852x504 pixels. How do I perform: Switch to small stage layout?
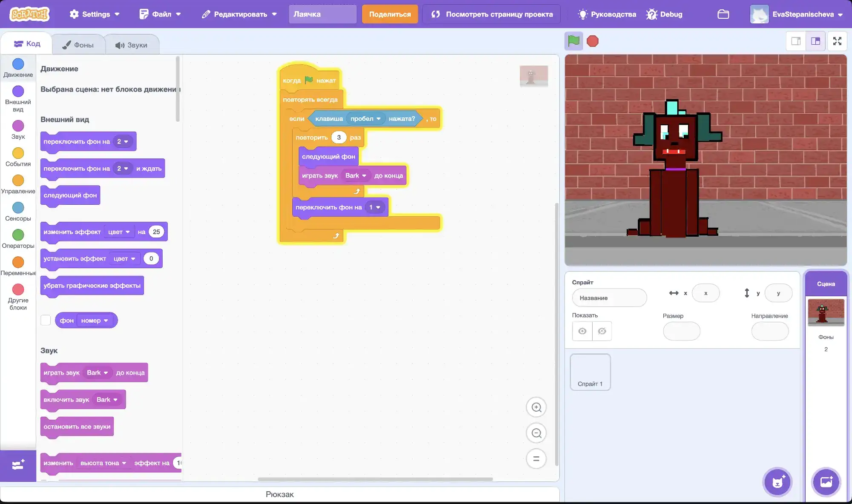click(796, 41)
